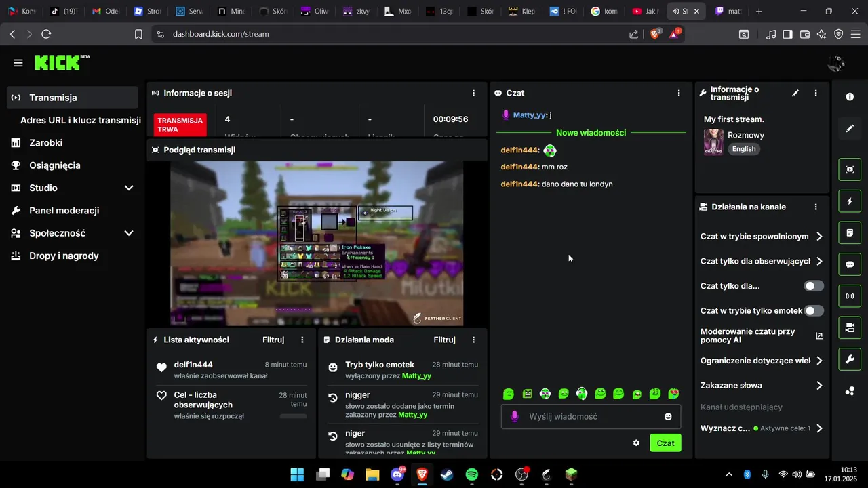This screenshot has width=868, height=488.
Task: Open Działania moda three-dot menu
Action: pos(473,340)
